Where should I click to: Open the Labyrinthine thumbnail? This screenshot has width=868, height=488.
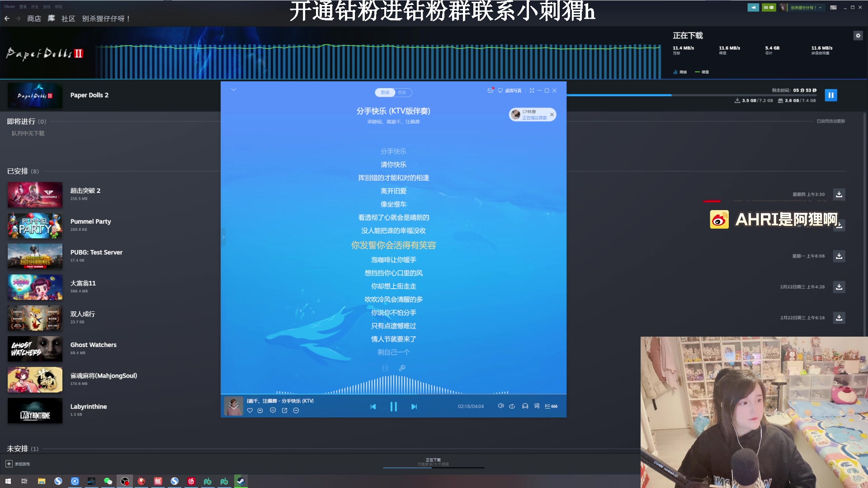pyautogui.click(x=35, y=411)
